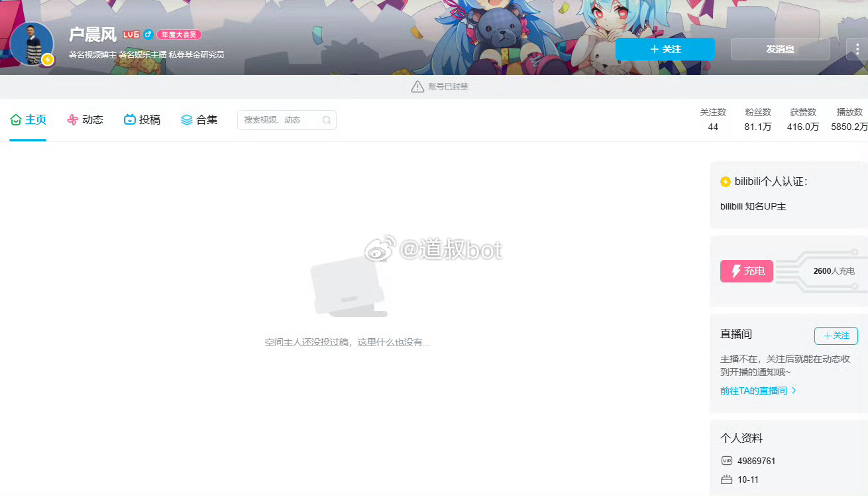
Task: Click the UID number 49869761
Action: coord(757,461)
